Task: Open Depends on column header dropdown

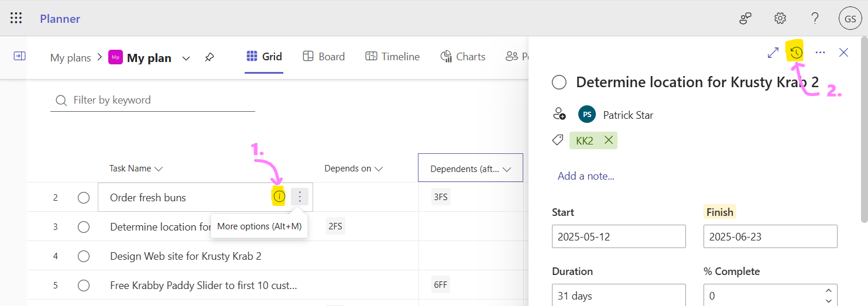Action: click(x=378, y=169)
